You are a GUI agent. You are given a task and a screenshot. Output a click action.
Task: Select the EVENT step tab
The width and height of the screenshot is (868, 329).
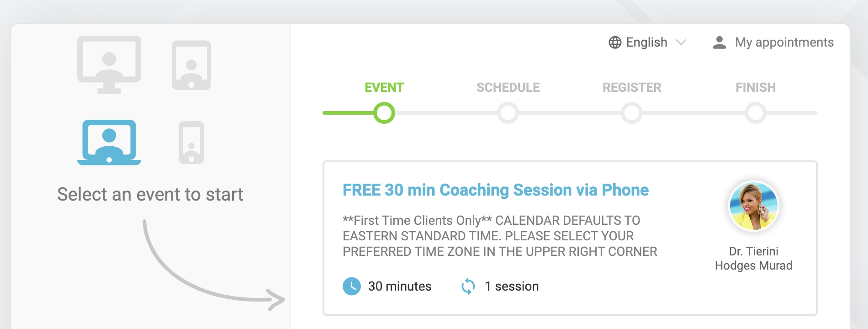click(x=384, y=87)
